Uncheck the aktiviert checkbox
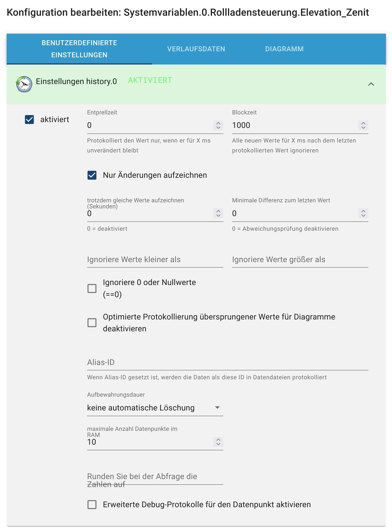 click(29, 120)
